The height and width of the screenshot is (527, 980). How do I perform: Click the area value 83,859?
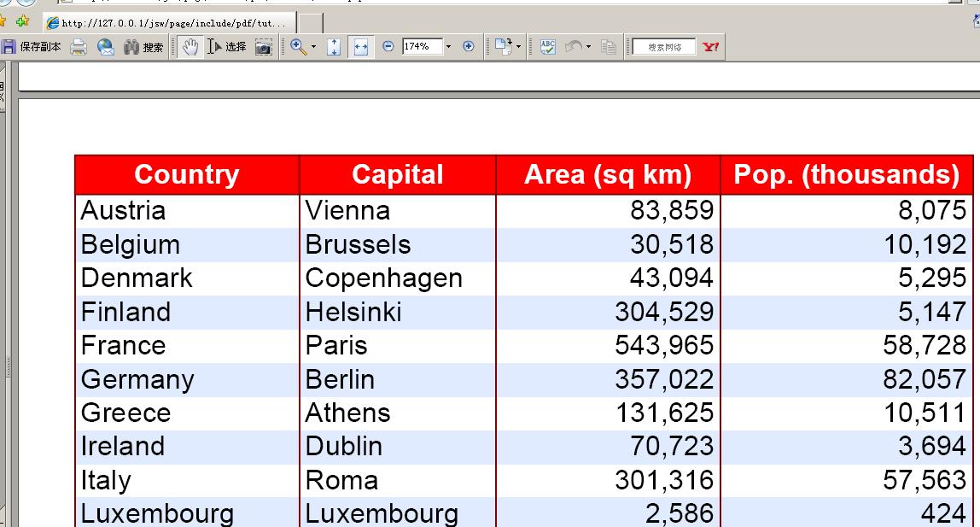click(672, 211)
